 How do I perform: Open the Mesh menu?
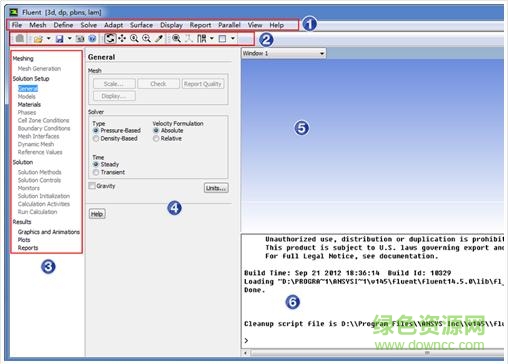(x=38, y=25)
